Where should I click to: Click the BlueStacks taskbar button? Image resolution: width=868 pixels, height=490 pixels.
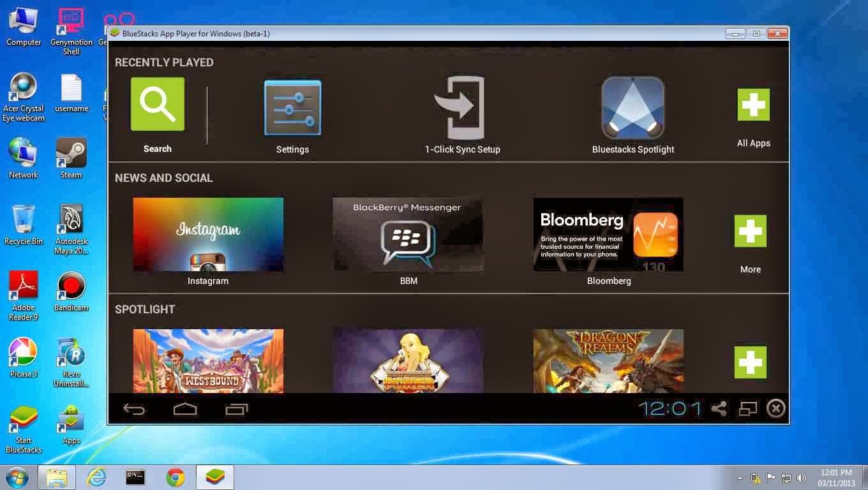tap(215, 477)
